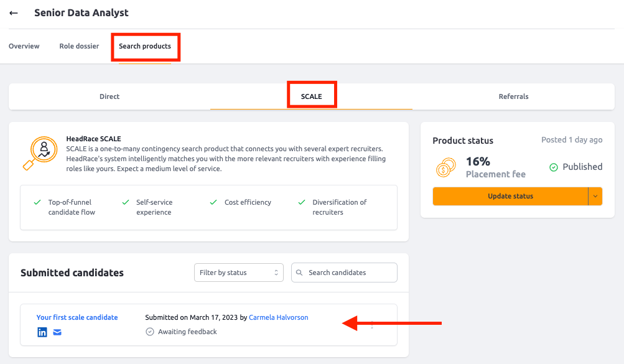Image resolution: width=624 pixels, height=364 pixels.
Task: Click the Top-of-funnel candidate flow feature
Action: tap(72, 207)
